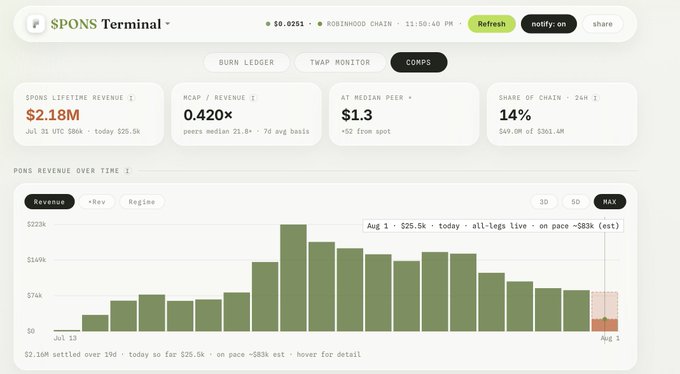680x374 pixels.
Task: Click the $149k y-axis label
Action: 36,260
